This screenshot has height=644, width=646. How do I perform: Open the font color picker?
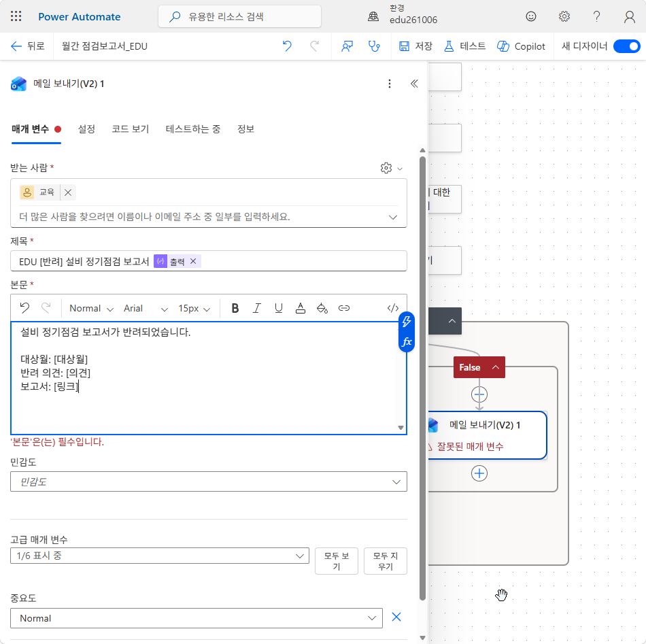(x=301, y=308)
